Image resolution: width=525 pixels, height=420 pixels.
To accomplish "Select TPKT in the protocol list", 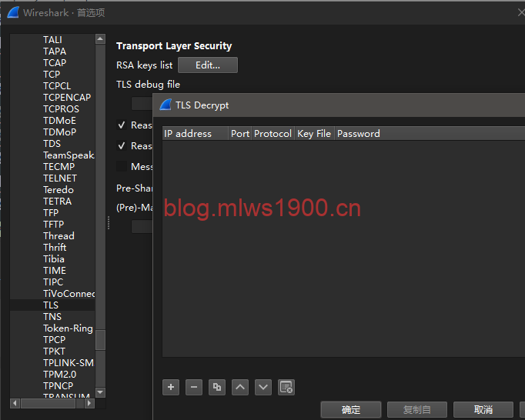I will click(x=54, y=352).
